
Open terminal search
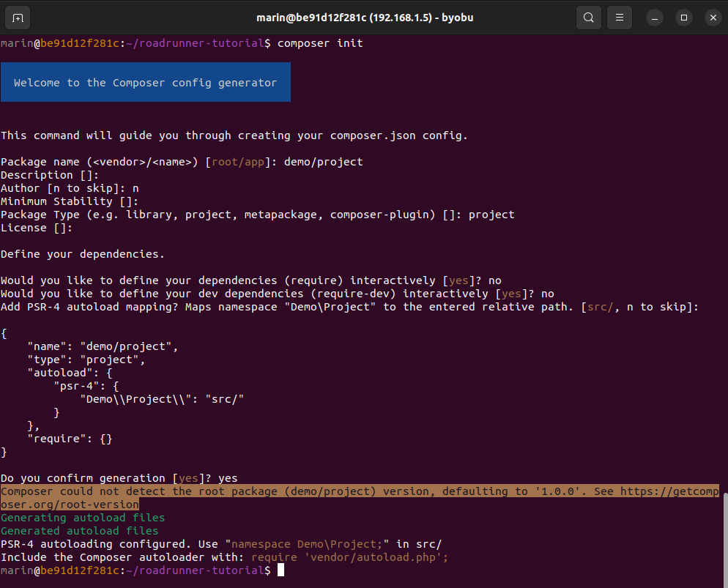click(x=588, y=18)
